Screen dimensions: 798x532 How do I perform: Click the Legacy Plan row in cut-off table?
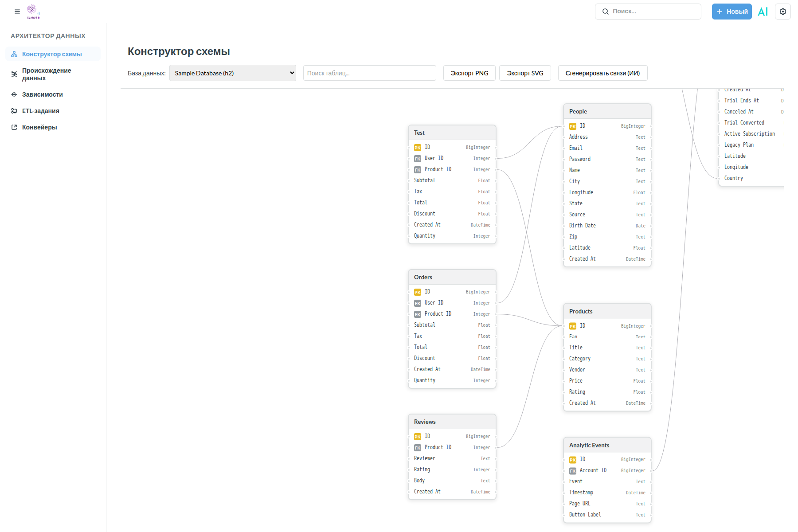point(751,145)
